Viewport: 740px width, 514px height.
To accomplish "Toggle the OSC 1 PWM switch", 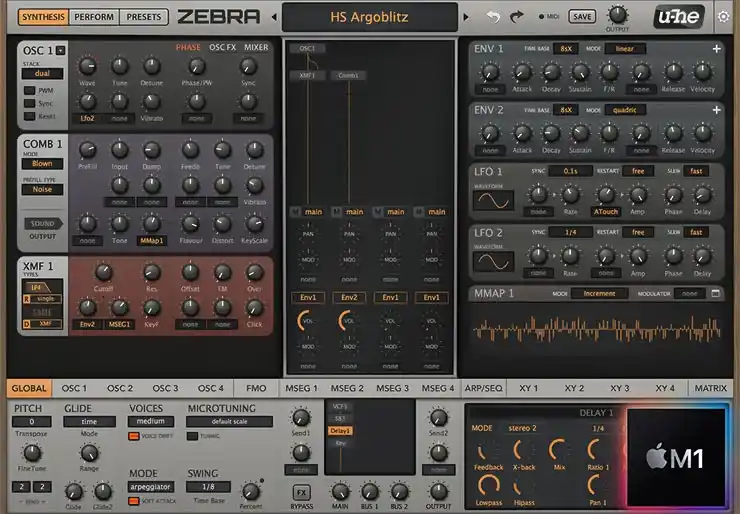I will pyautogui.click(x=30, y=90).
